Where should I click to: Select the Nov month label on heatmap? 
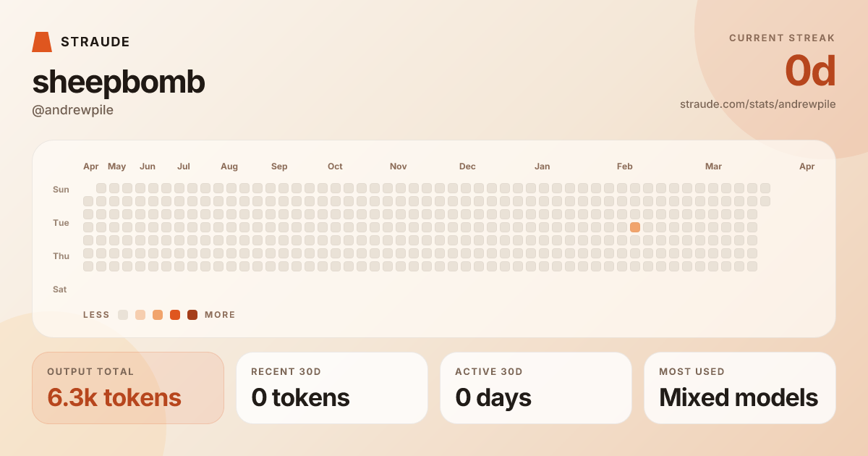point(399,166)
